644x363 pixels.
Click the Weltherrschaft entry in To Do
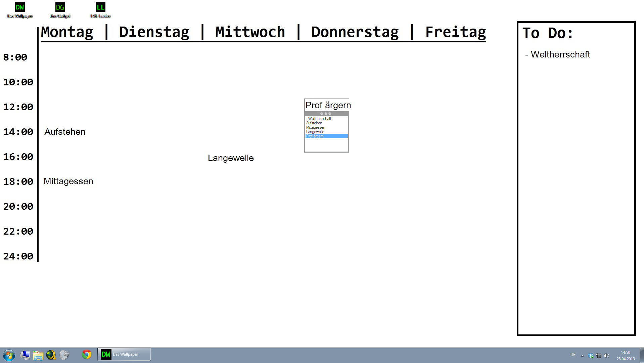(558, 54)
